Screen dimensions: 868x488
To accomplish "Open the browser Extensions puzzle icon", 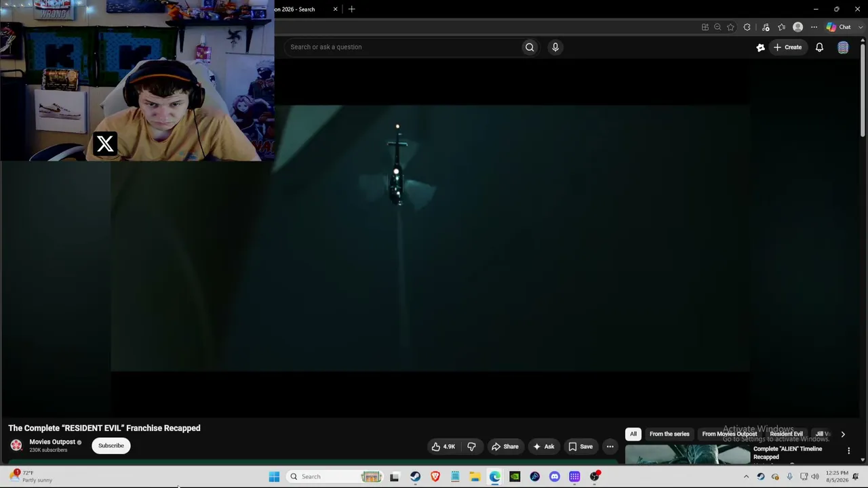I will [747, 27].
